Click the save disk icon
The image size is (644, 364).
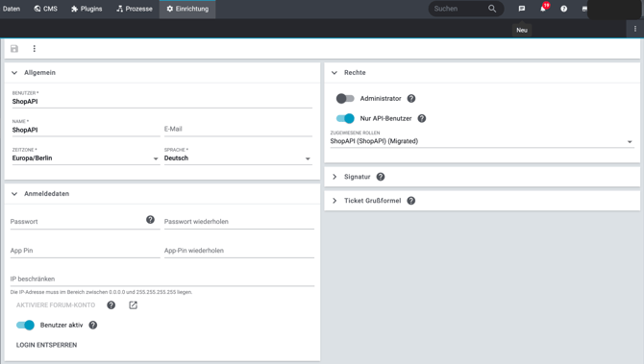tap(14, 49)
